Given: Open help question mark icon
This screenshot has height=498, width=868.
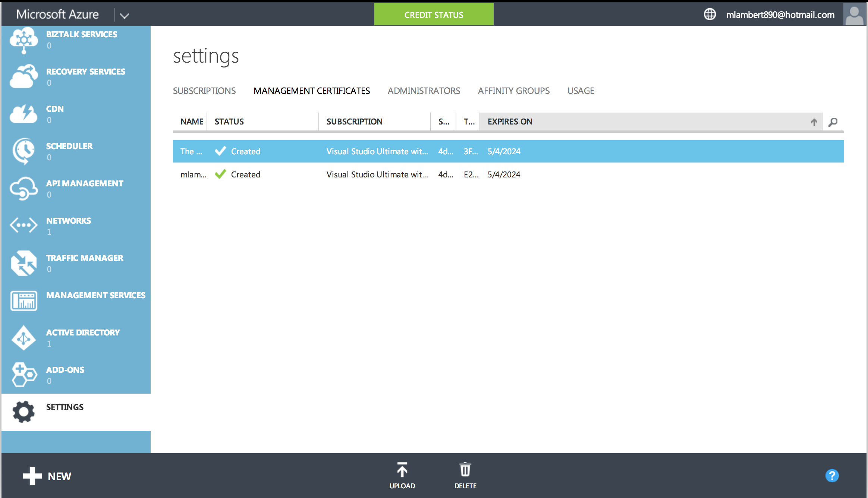Looking at the screenshot, I should coord(832,476).
